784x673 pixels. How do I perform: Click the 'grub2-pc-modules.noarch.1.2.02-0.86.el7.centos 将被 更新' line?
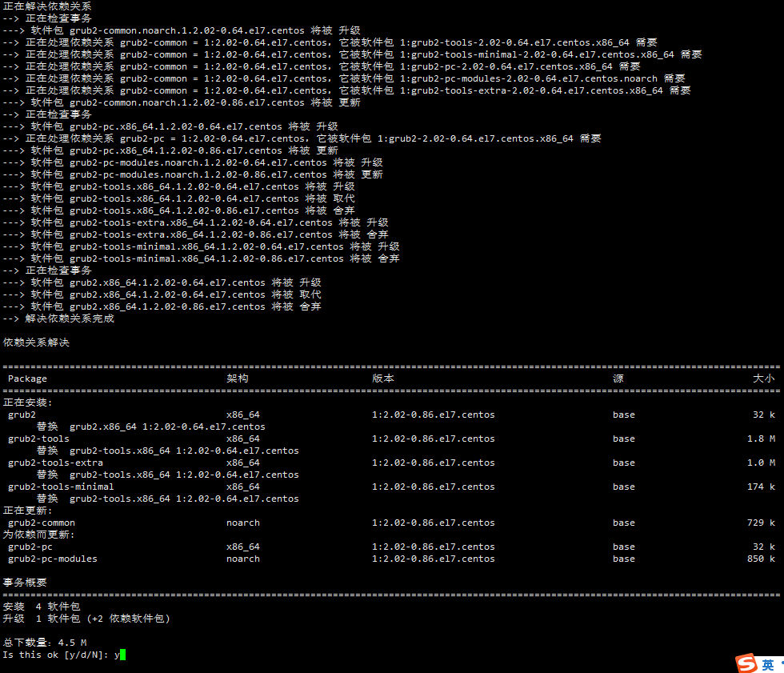pos(193,174)
